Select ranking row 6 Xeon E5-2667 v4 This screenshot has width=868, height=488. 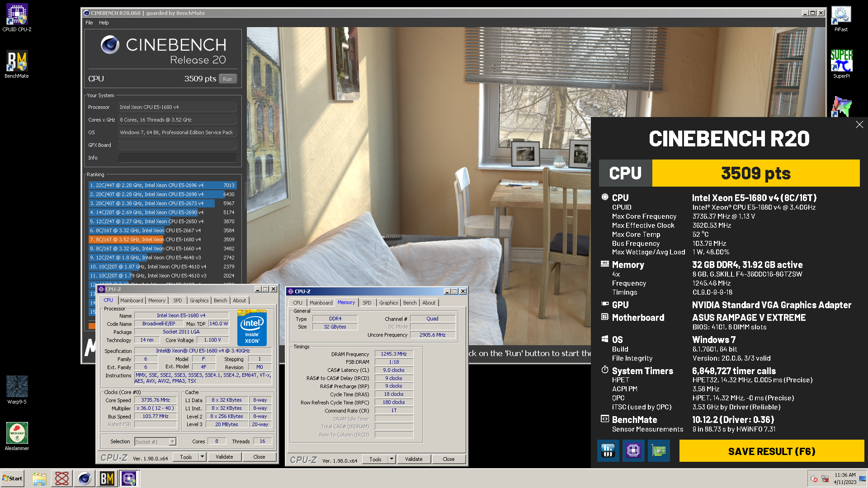(x=162, y=230)
